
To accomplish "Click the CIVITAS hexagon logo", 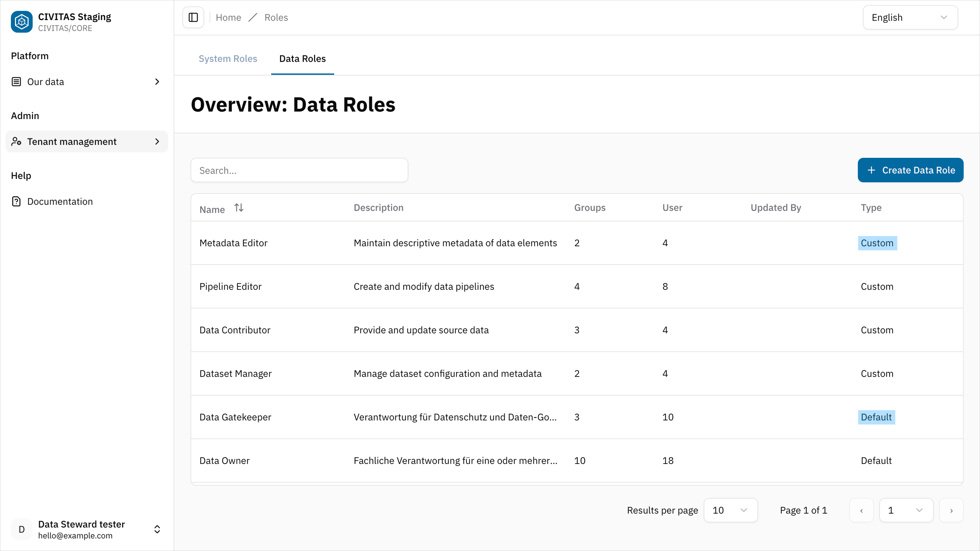I will pyautogui.click(x=21, y=22).
